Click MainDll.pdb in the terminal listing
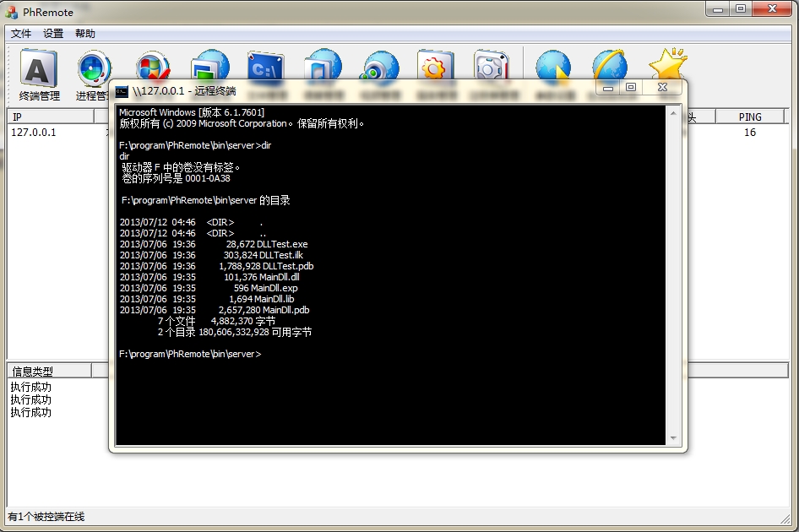This screenshot has height=532, width=799. tap(285, 310)
